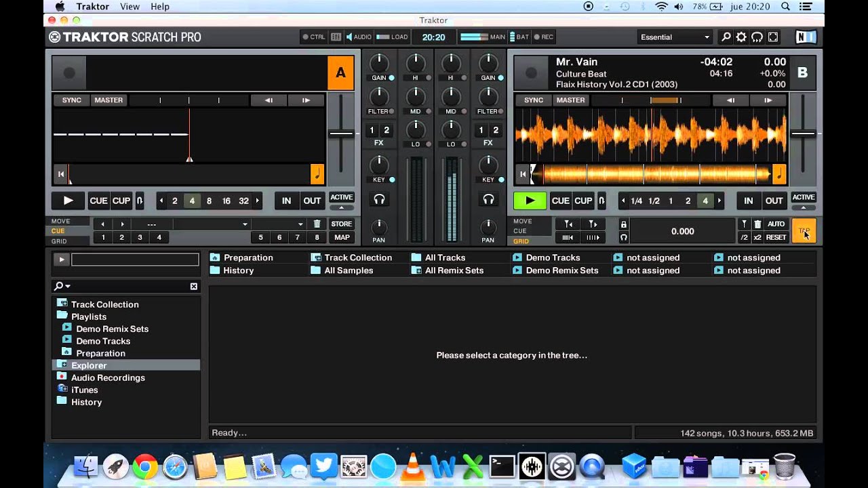Viewport: 868px width, 488px height.
Task: Move Deck B's grid marker to the left
Action: pyautogui.click(x=568, y=224)
